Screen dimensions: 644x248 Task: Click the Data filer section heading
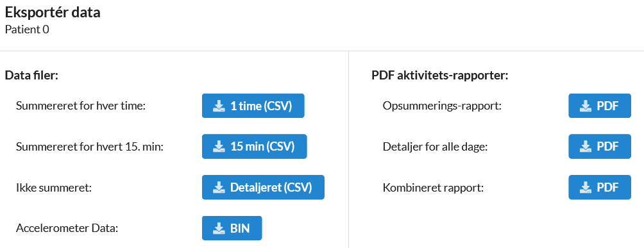[x=31, y=76]
